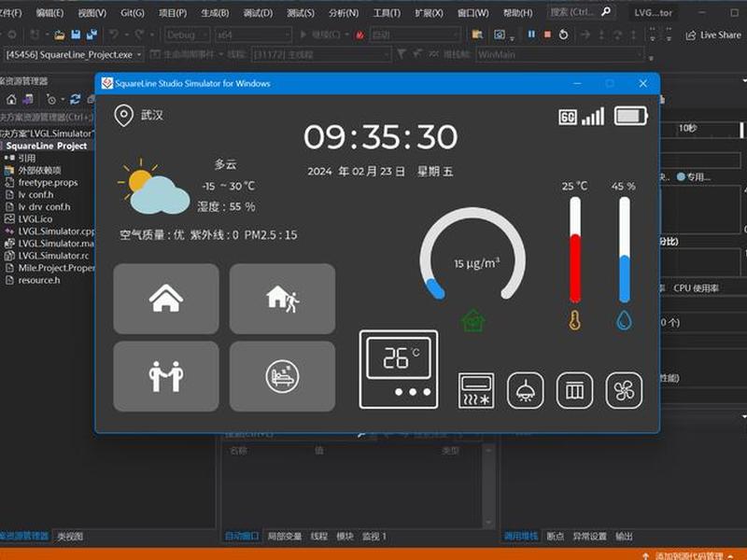Tap the leaving-home mode tile
Screen dimensions: 747x560
pos(283,299)
